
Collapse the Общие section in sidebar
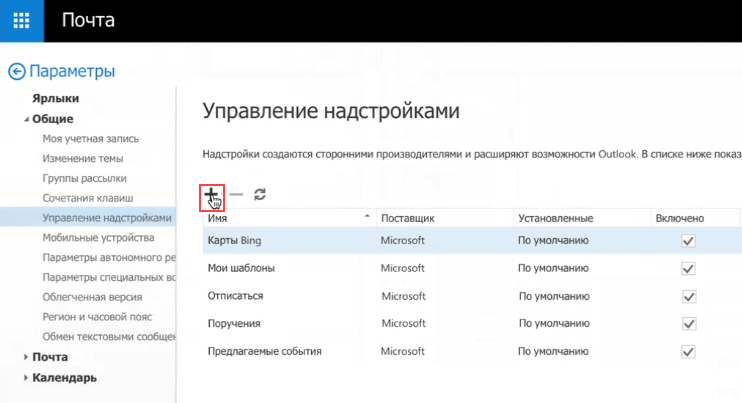(x=25, y=119)
